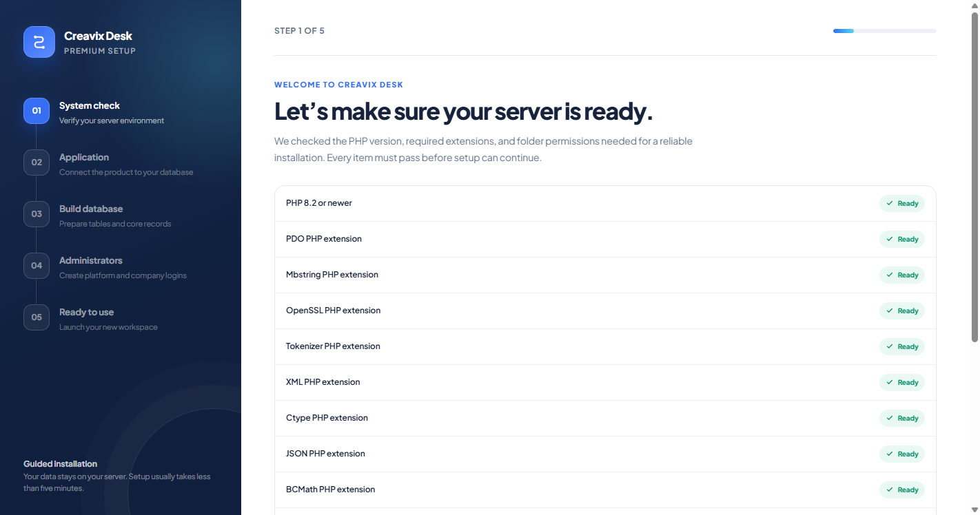Click the Creavix Desk logo icon
980x515 pixels.
[x=39, y=42]
